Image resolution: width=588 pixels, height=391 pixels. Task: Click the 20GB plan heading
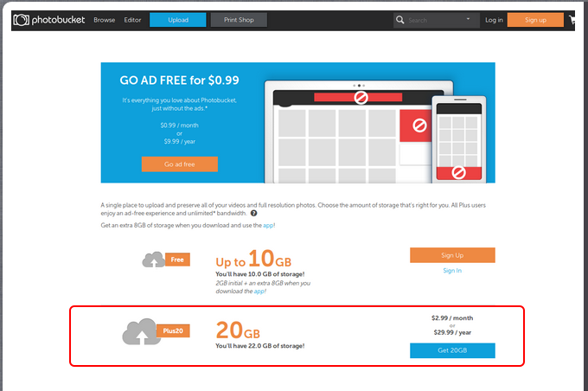[238, 330]
